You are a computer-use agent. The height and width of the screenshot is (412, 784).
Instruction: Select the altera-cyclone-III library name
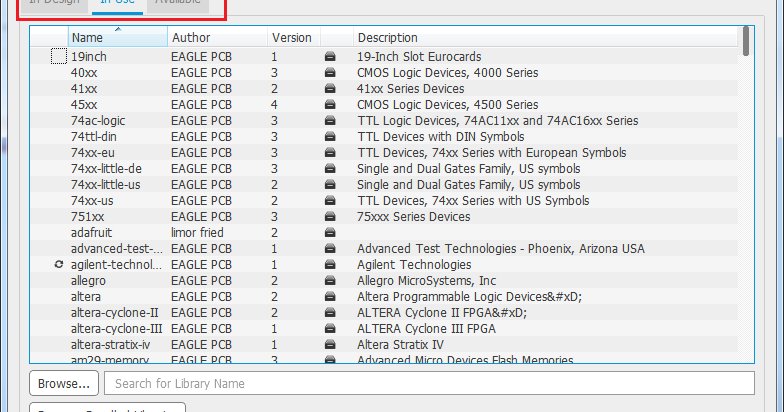pyautogui.click(x=116, y=328)
